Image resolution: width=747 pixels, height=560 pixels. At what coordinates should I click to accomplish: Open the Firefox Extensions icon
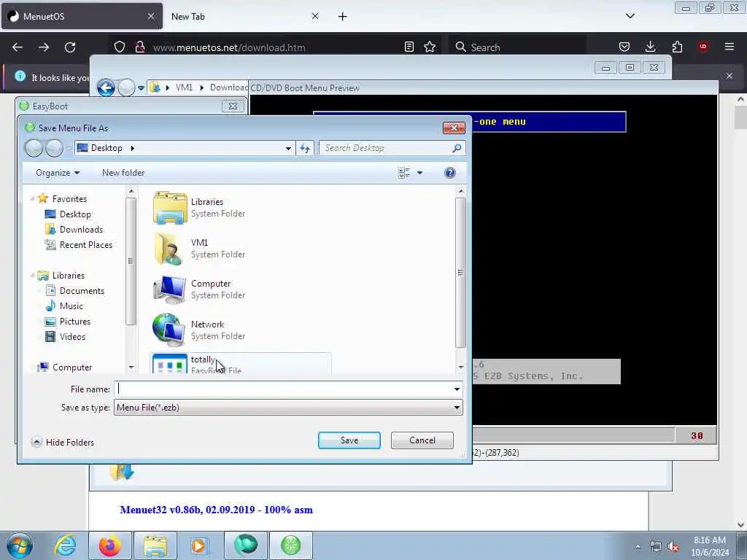point(677,47)
